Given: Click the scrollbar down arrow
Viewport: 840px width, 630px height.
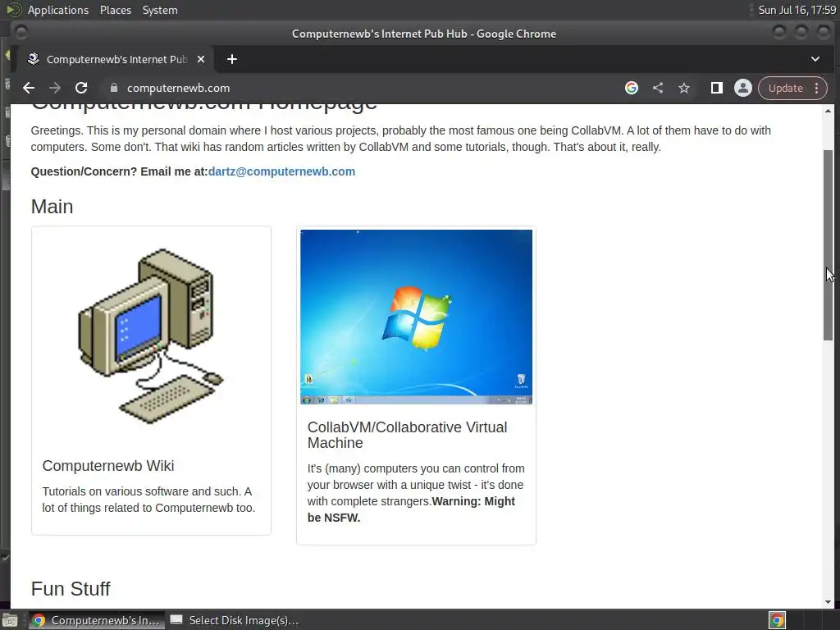Looking at the screenshot, I should click(x=829, y=602).
